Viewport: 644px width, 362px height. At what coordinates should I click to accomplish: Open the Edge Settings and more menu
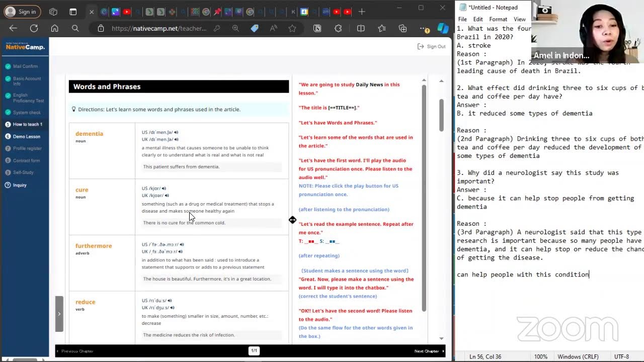point(424,28)
